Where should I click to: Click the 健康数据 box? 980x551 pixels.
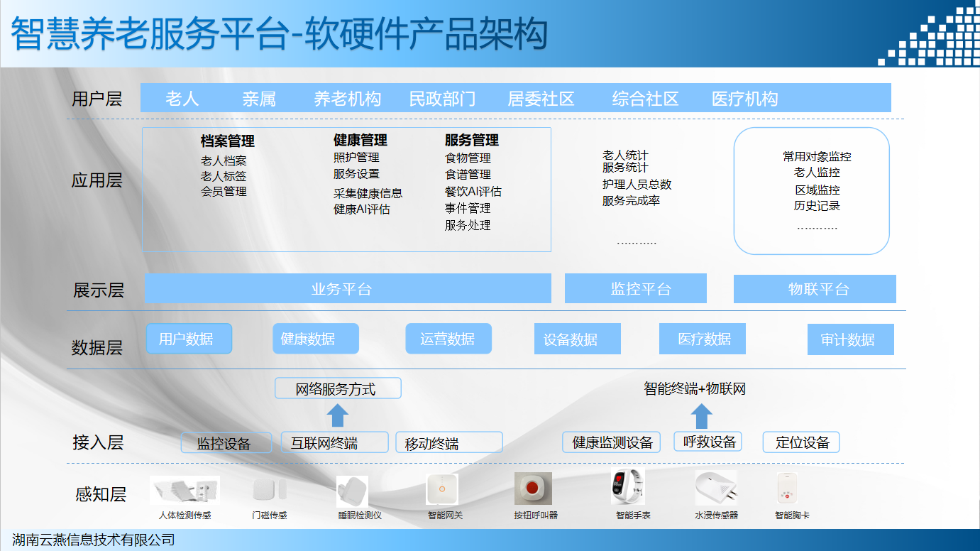coord(316,339)
